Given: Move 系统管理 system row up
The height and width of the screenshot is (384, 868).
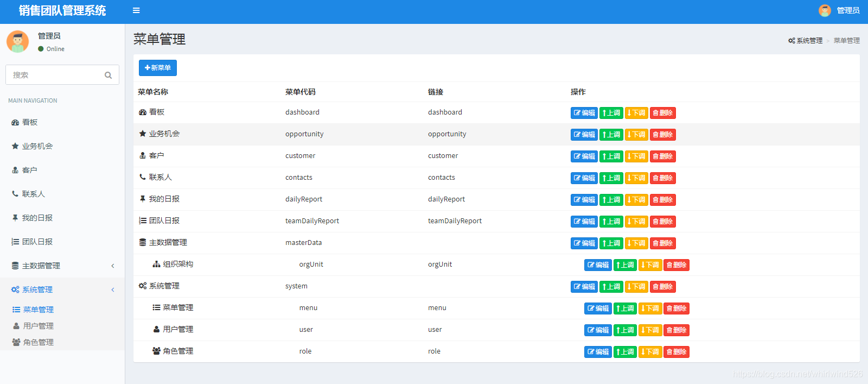Looking at the screenshot, I should pos(611,287).
